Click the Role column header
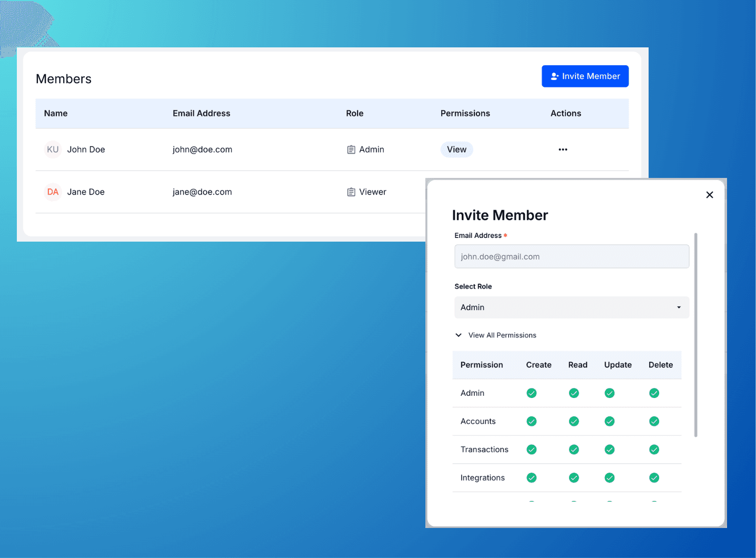Viewport: 756px width, 558px height. point(354,113)
